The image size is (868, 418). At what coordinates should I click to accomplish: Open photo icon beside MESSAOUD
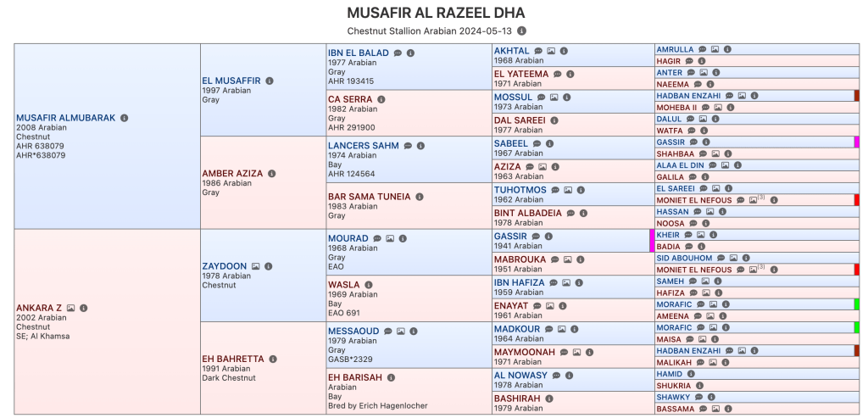click(401, 331)
